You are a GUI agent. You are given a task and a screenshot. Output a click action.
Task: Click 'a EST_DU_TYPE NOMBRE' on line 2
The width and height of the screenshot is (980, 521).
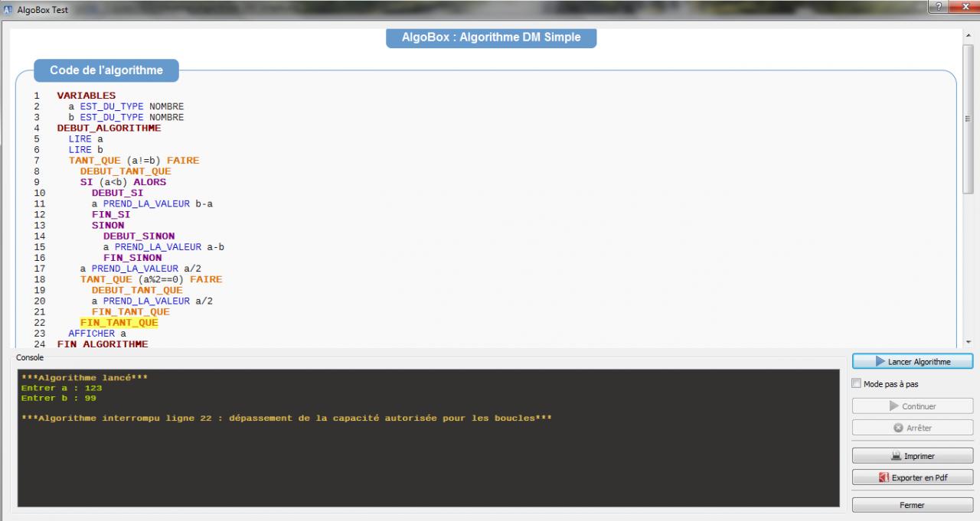click(x=126, y=106)
